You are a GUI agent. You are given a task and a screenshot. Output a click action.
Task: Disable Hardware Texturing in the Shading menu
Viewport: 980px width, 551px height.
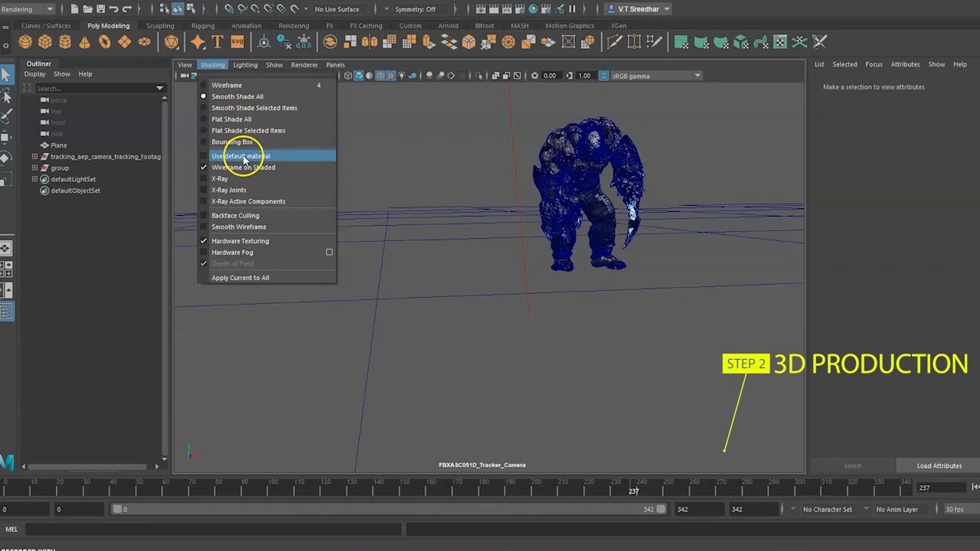click(240, 240)
